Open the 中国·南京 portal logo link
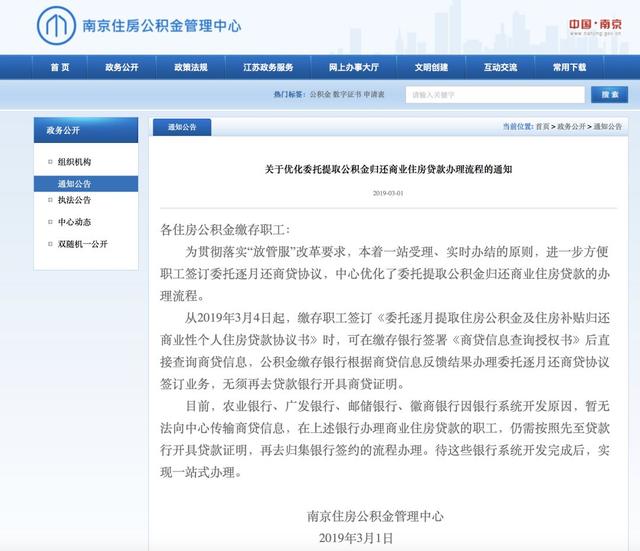Viewport: 640px width, 551px height. pyautogui.click(x=596, y=27)
